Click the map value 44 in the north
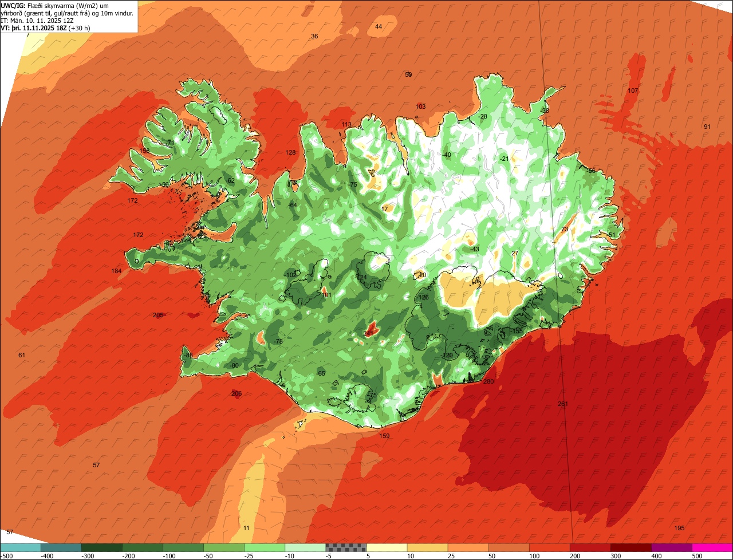 379,26
